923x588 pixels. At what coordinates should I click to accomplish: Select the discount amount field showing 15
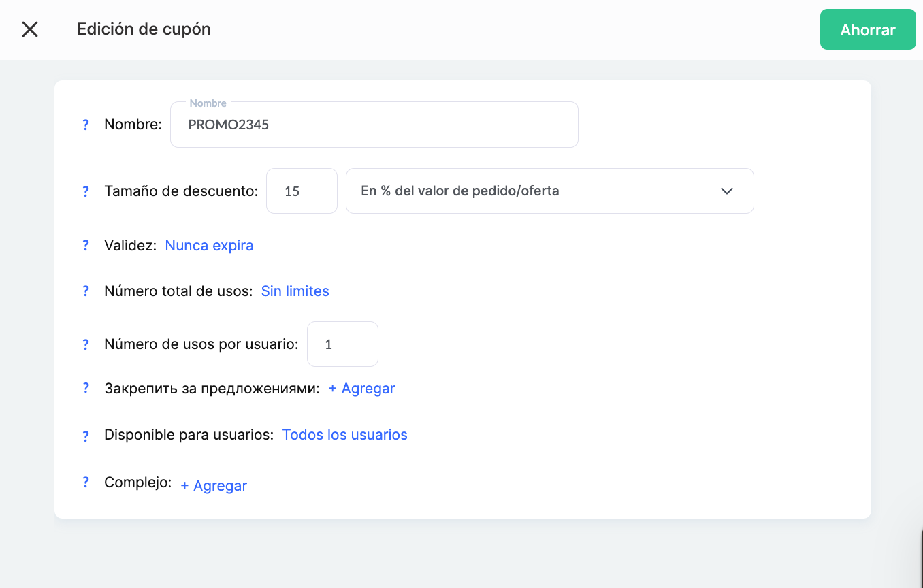point(302,191)
